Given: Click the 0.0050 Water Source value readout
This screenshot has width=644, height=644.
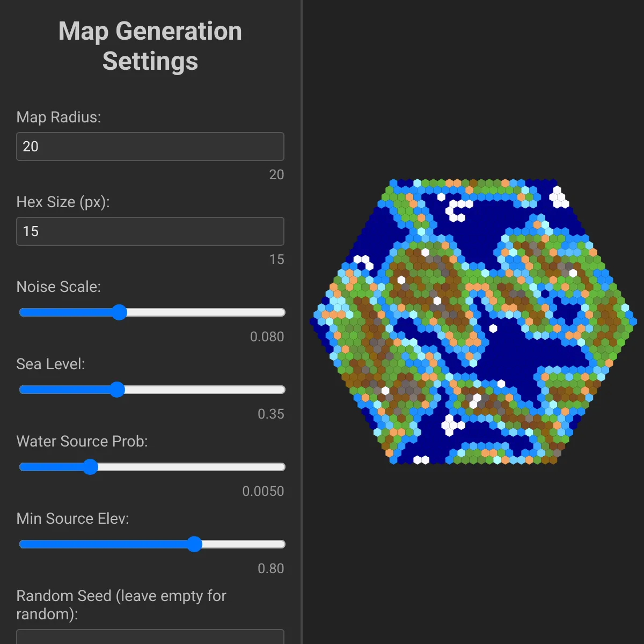Looking at the screenshot, I should 263,491.
